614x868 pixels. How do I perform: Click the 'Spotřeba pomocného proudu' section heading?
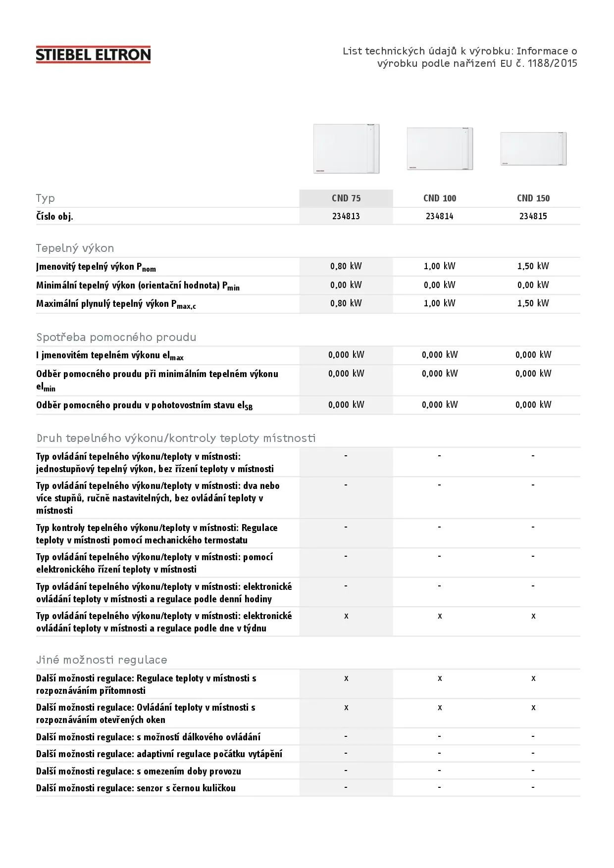(116, 338)
